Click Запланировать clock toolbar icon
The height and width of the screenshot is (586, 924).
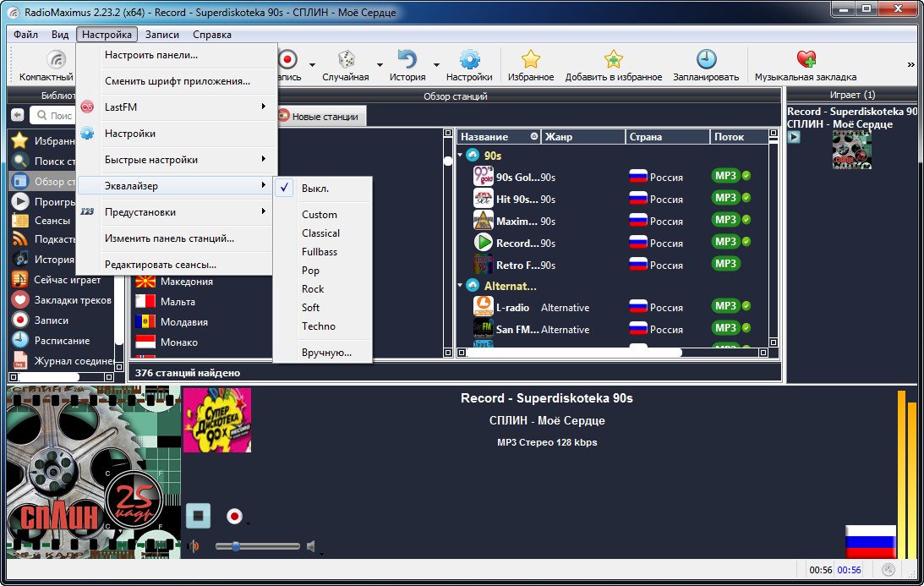tap(706, 59)
